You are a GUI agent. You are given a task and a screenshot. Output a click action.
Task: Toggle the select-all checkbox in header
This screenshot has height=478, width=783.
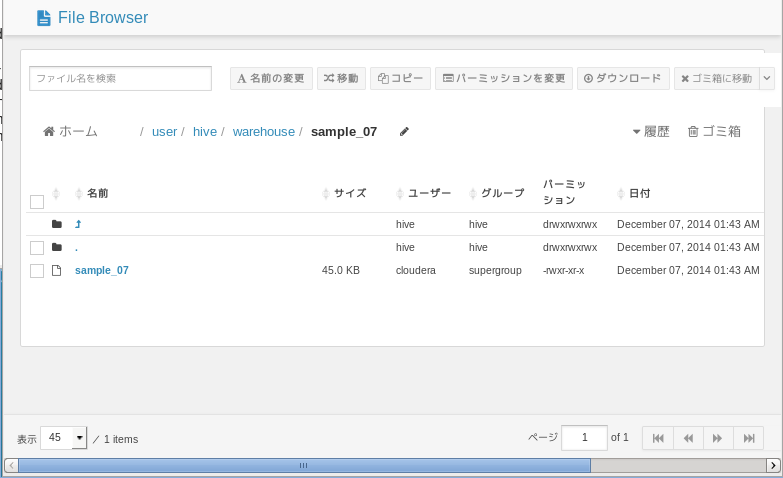[x=37, y=202]
